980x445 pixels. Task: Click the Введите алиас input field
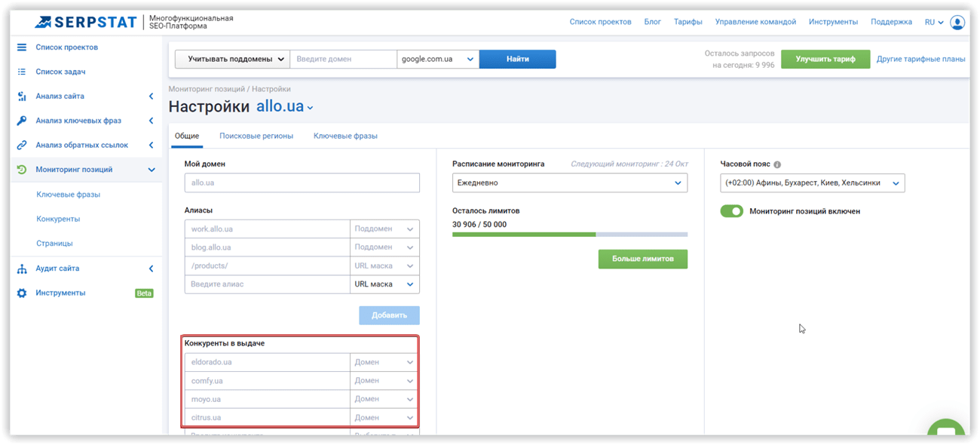tap(267, 284)
